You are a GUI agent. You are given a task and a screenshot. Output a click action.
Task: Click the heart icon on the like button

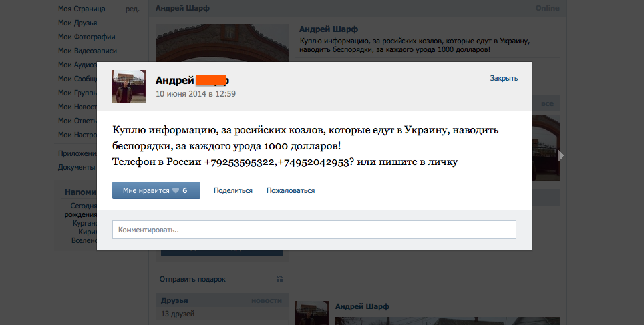click(176, 190)
